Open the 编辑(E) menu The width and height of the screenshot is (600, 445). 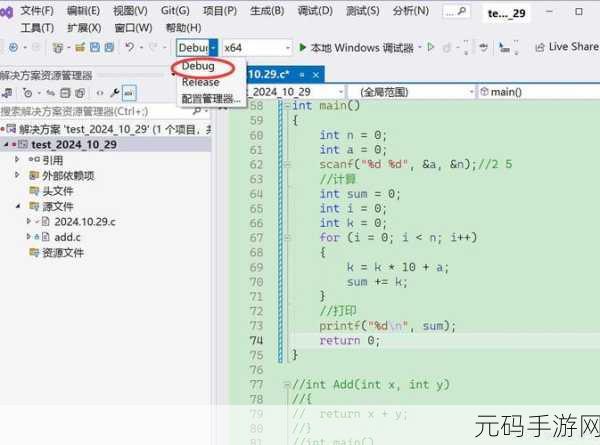[x=83, y=11]
